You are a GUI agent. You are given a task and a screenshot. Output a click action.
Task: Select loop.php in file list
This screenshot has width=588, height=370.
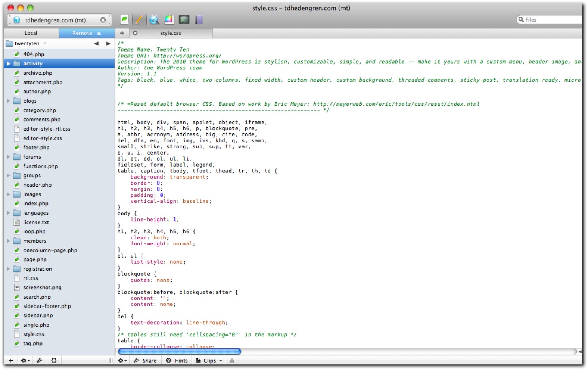[x=59, y=232]
